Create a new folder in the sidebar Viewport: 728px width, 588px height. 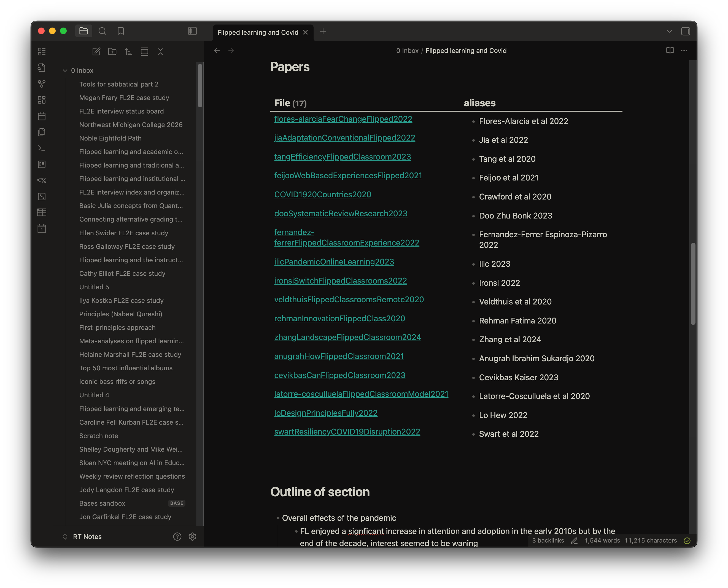112,52
